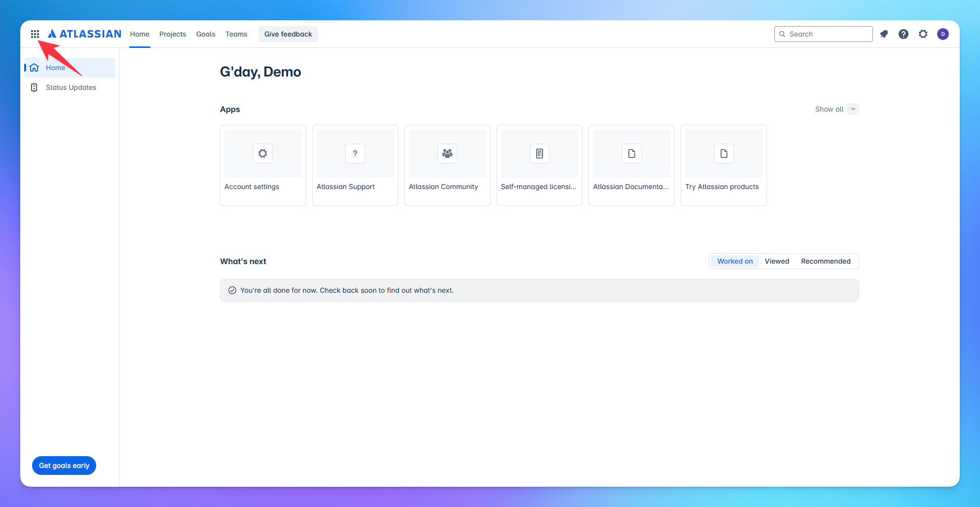
Task: Open the help question mark icon
Action: (904, 34)
